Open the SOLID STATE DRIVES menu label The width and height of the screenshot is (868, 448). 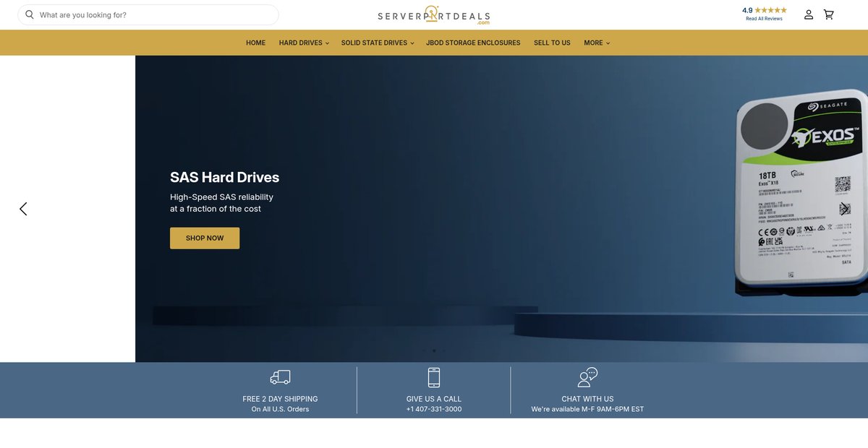pos(374,43)
